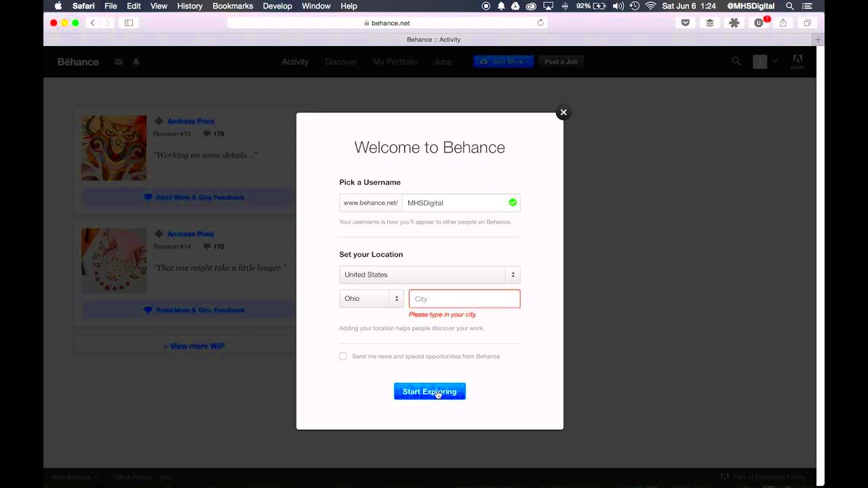Click the uBlock extension icon with badge
This screenshot has width=868, height=488.
pyautogui.click(x=759, y=22)
